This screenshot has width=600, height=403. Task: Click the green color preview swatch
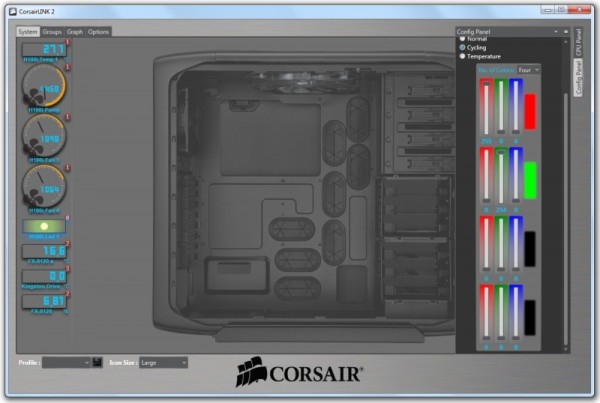point(530,180)
